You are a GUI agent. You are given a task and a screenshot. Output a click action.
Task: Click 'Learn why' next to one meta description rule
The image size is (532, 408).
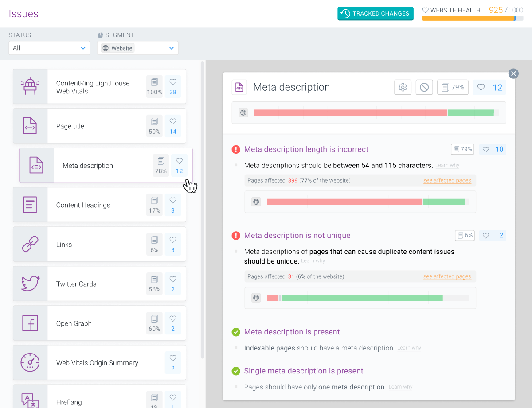click(401, 387)
